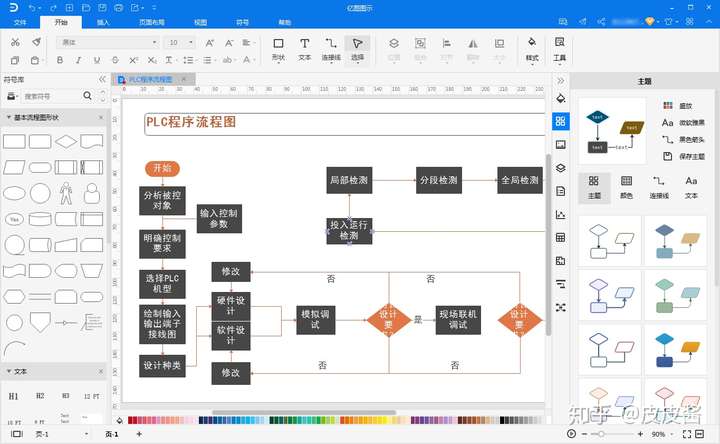The image size is (720, 444).
Task: Select the 颜色 color sub-tab
Action: point(626,187)
